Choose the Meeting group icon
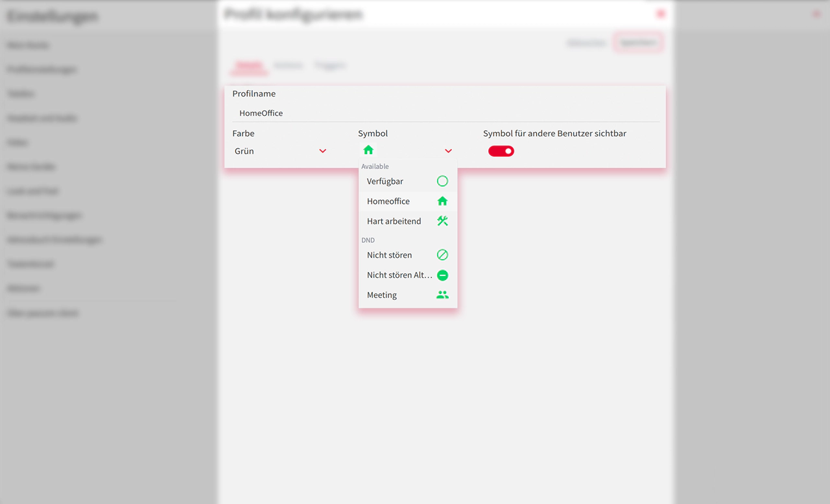 [442, 294]
